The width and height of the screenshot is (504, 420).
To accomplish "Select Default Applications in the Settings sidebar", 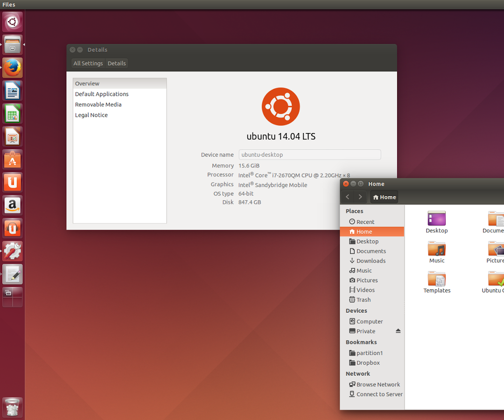I will click(x=102, y=94).
